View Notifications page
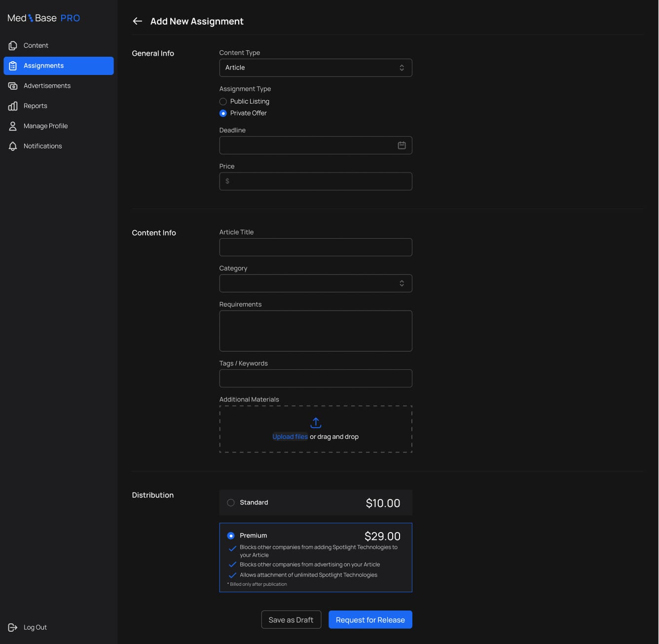Image resolution: width=659 pixels, height=644 pixels. click(x=59, y=146)
